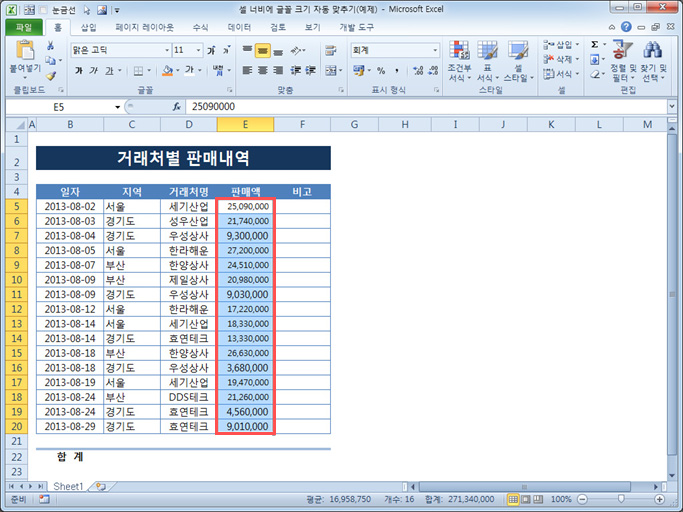
Task: Click row 5 header
Action: point(17,206)
